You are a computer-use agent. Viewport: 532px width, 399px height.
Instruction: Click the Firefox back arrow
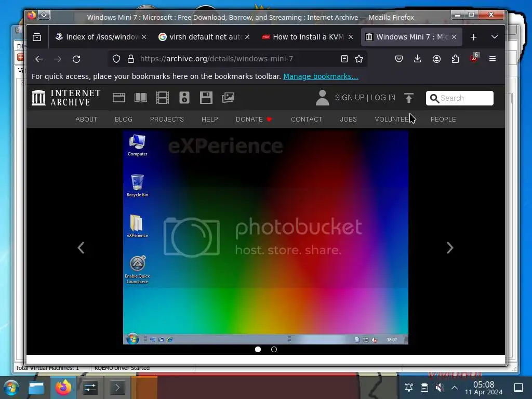39,59
